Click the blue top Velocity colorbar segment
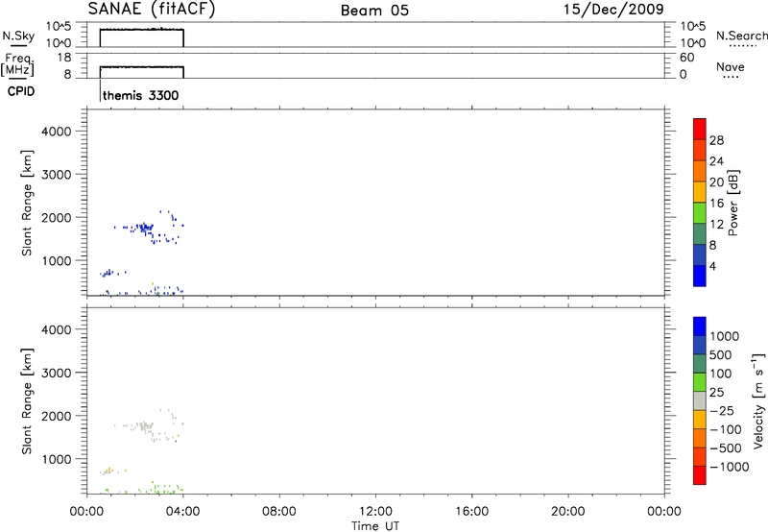Image resolution: width=768 pixels, height=532 pixels. pyautogui.click(x=700, y=326)
